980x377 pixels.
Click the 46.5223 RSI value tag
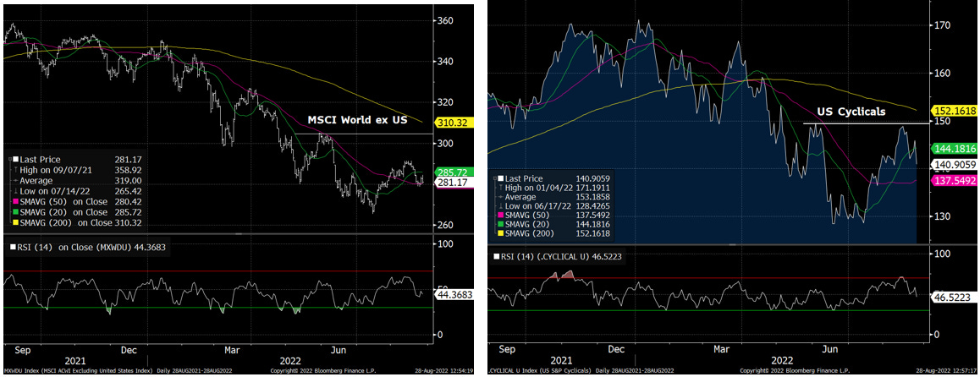tap(954, 299)
